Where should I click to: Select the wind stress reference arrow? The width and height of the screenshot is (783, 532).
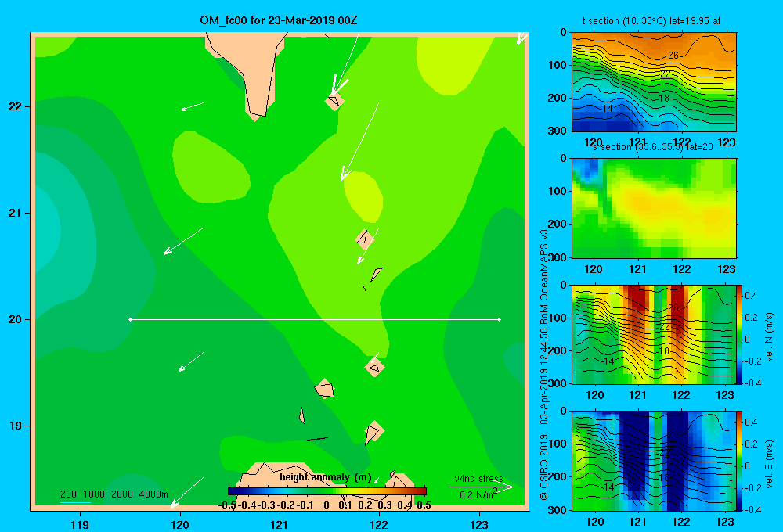click(482, 487)
